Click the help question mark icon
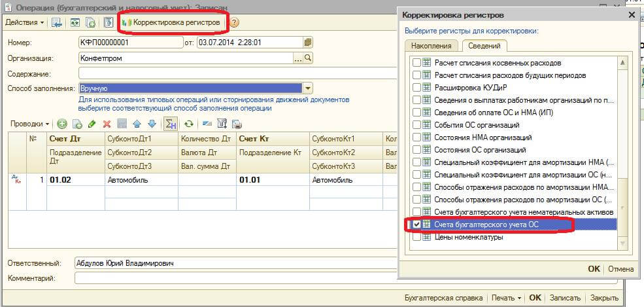The height and width of the screenshot is (307, 644). tap(235, 22)
